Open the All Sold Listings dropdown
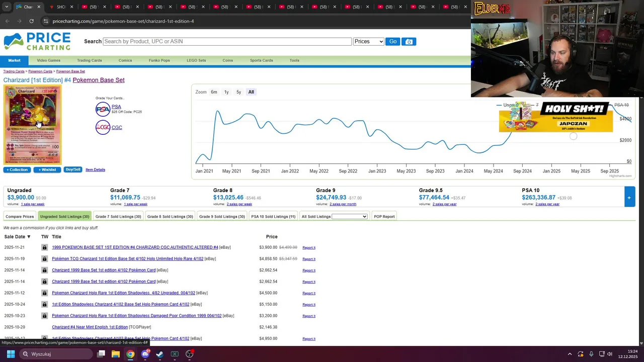The image size is (644, 362). click(350, 217)
